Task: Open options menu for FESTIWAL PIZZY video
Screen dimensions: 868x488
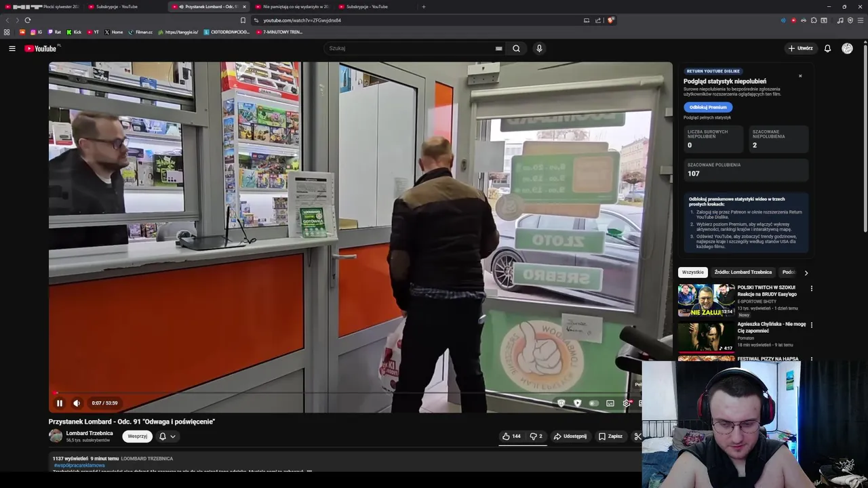Action: click(x=811, y=360)
